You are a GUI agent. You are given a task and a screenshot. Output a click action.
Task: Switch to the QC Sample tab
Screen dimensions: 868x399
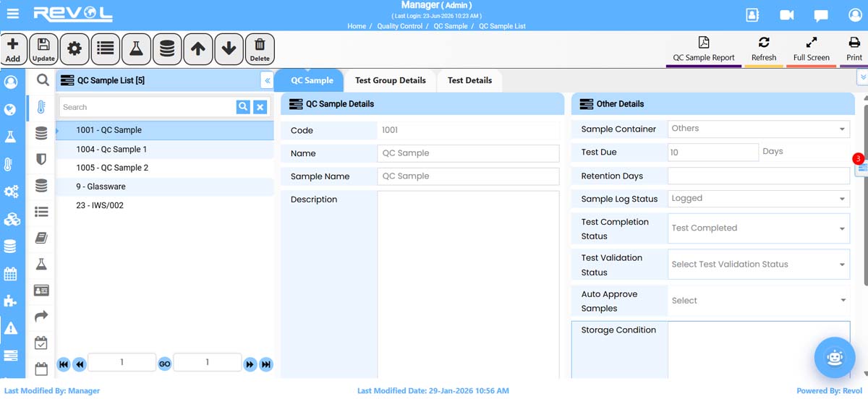(312, 80)
